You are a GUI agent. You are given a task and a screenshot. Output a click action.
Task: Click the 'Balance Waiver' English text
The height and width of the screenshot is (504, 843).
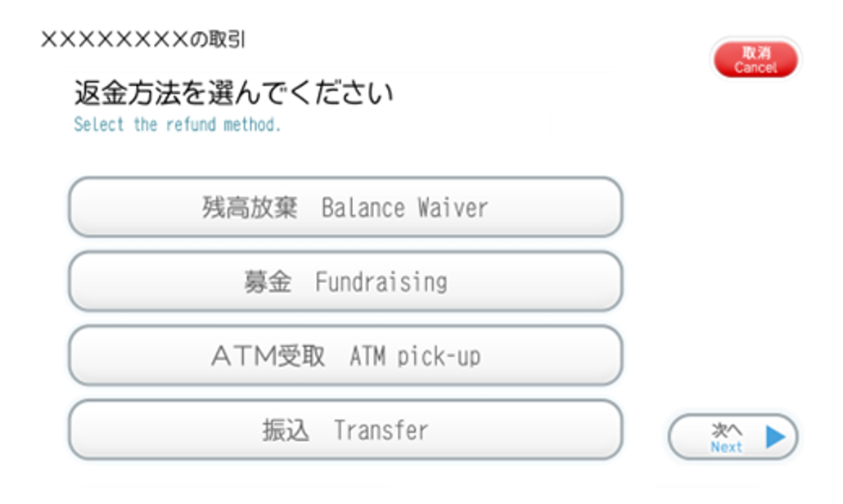(x=405, y=208)
